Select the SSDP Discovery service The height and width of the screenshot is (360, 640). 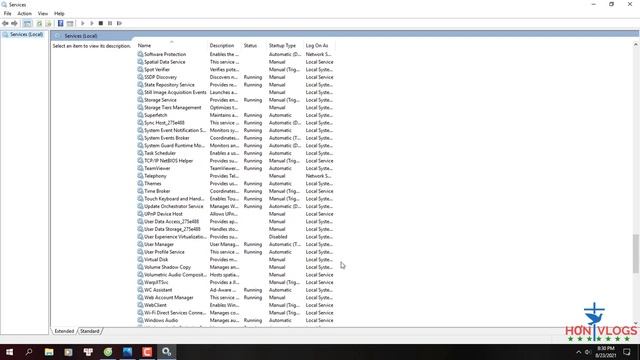160,77
